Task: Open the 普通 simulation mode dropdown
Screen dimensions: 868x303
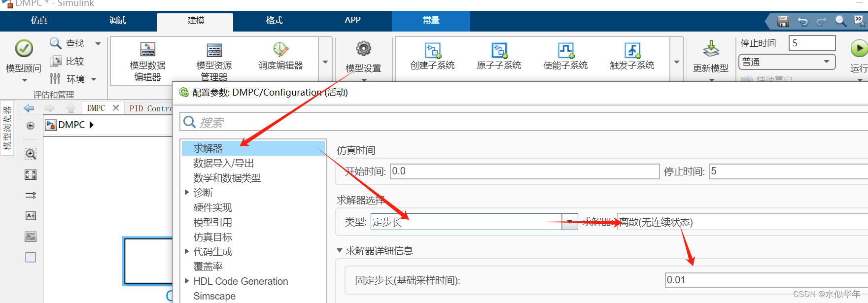Action: click(787, 62)
